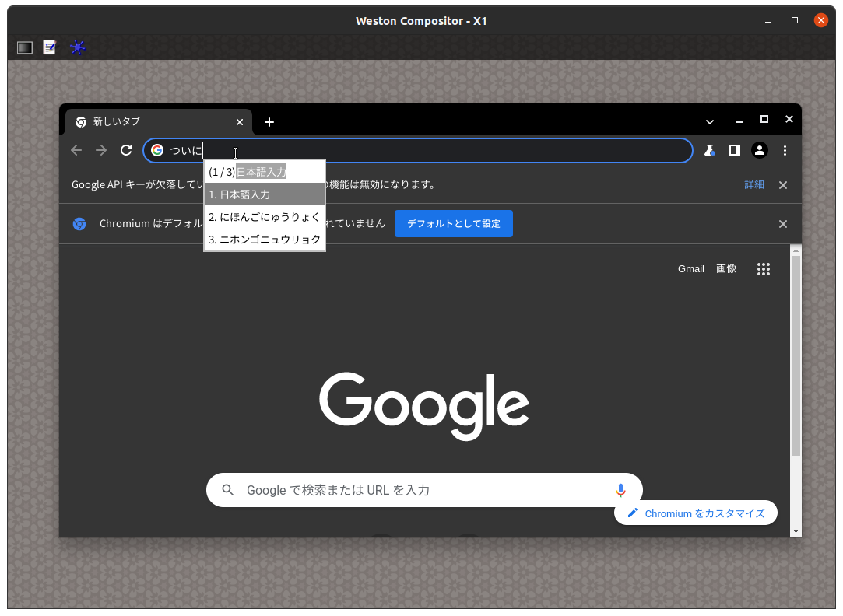Start voice search with the microphone

(620, 490)
